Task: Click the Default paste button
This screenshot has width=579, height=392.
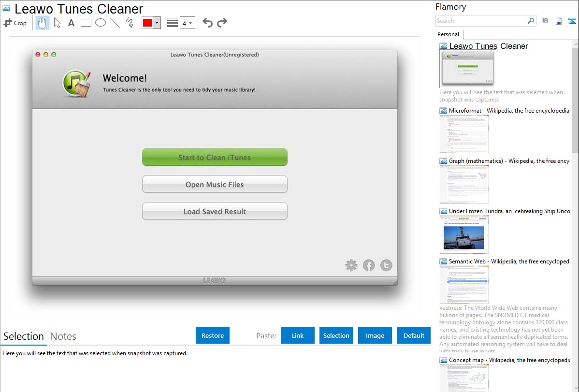Action: (x=414, y=335)
